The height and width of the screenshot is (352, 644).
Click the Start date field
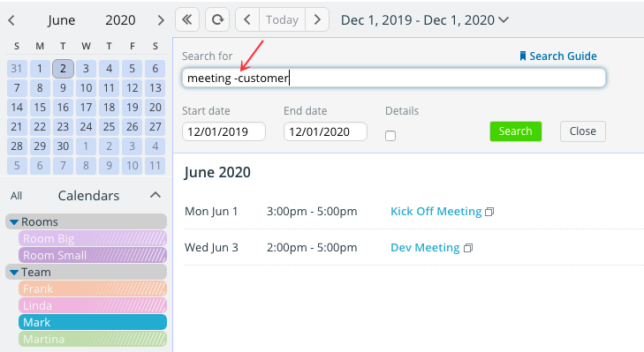coord(224,131)
